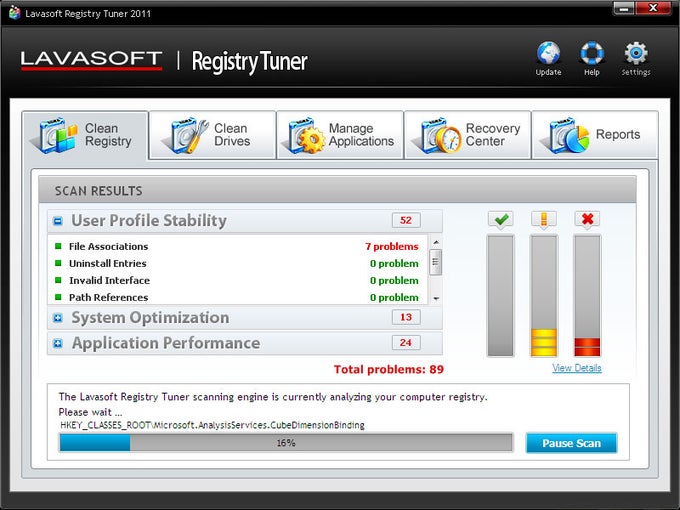This screenshot has width=680, height=510.
Task: Click the yellow exclamation severity icon
Action: pos(544,219)
